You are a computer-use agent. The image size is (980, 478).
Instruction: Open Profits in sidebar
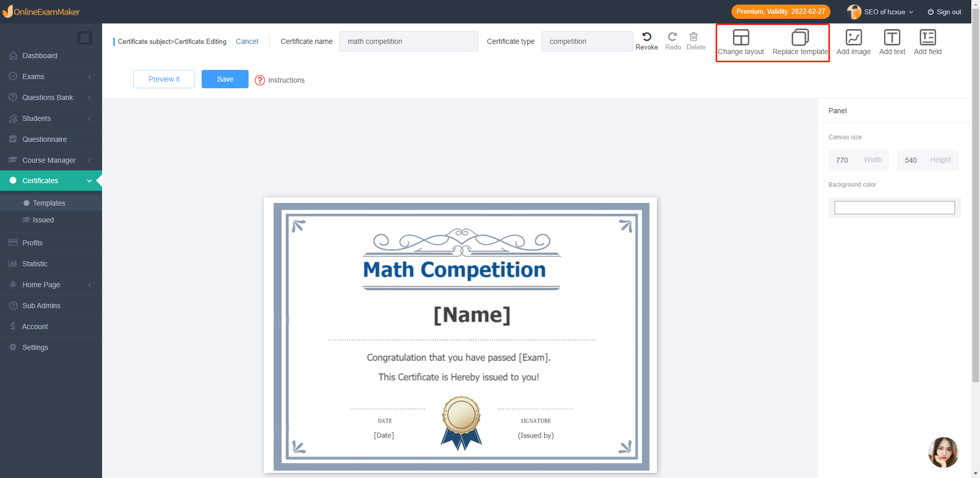pyautogui.click(x=51, y=243)
